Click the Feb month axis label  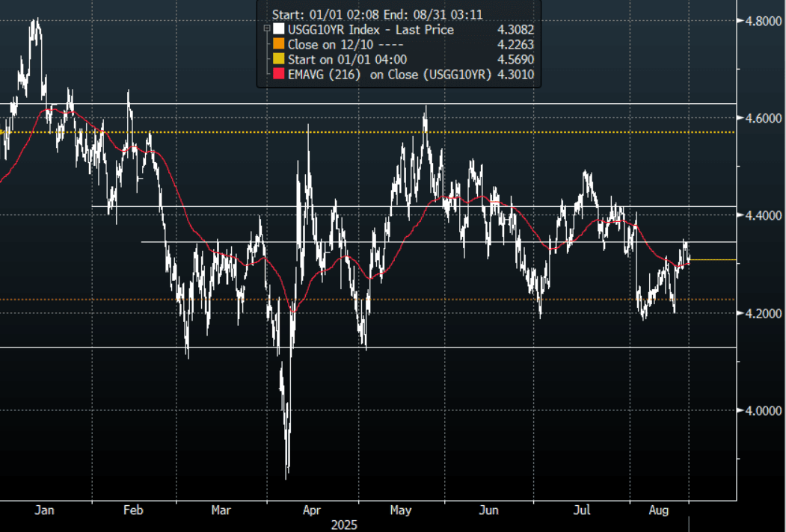133,510
